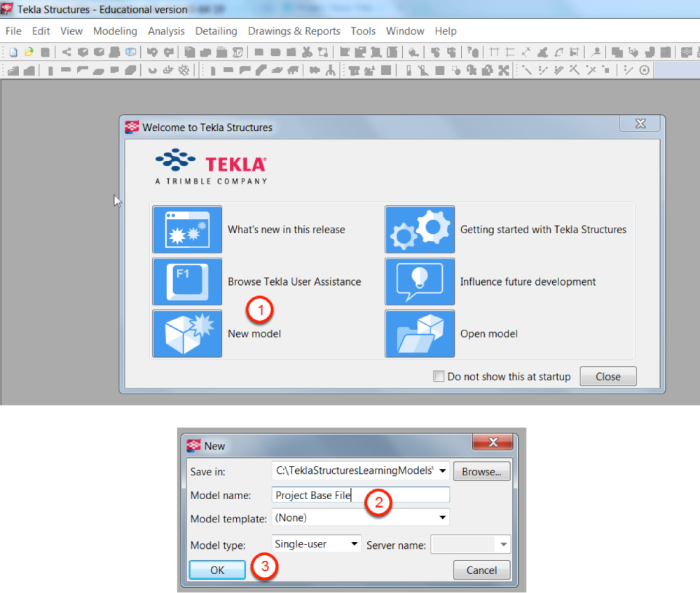Open the Modeling menu

[x=115, y=32]
